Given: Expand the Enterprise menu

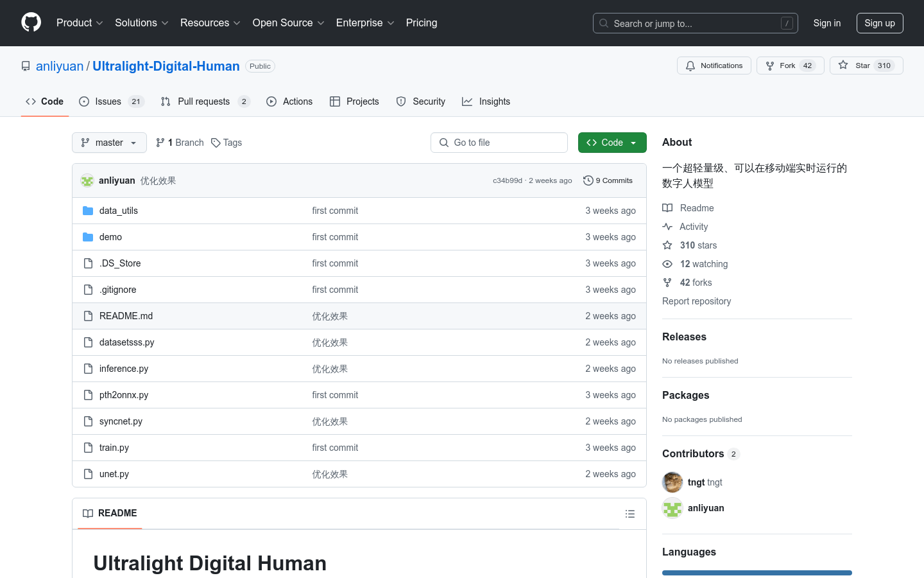Looking at the screenshot, I should [365, 22].
